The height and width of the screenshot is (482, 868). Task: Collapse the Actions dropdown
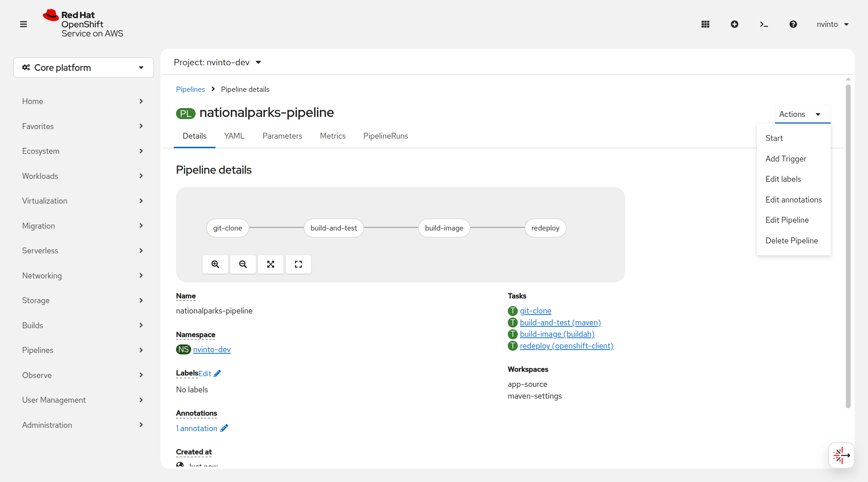(802, 114)
